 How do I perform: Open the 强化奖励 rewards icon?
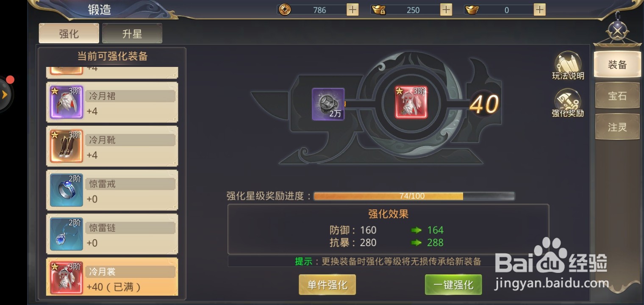568,103
